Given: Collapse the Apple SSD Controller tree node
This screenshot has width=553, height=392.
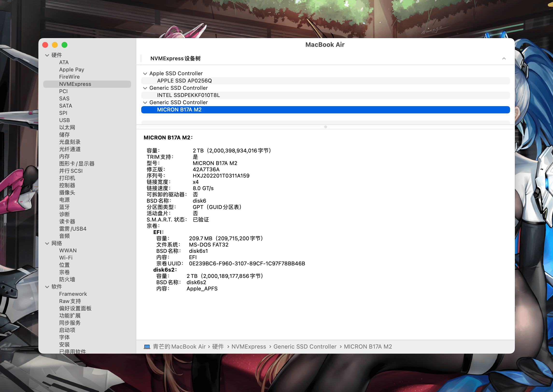Looking at the screenshot, I should [x=145, y=74].
